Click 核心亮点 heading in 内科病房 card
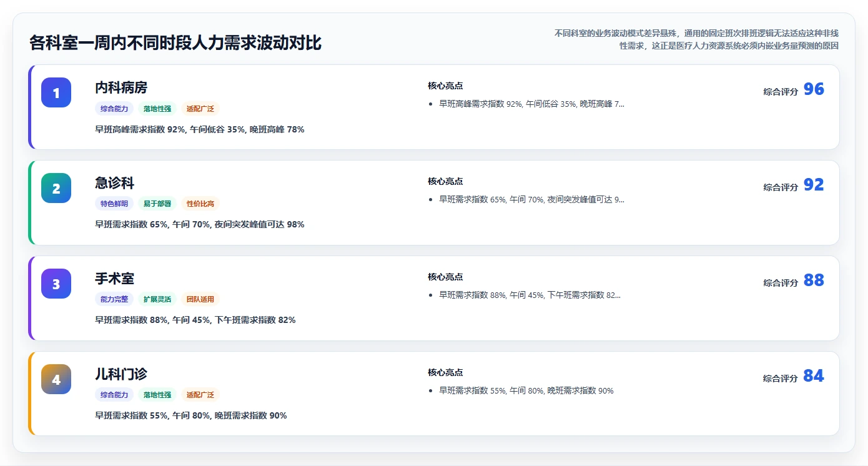 (x=445, y=86)
